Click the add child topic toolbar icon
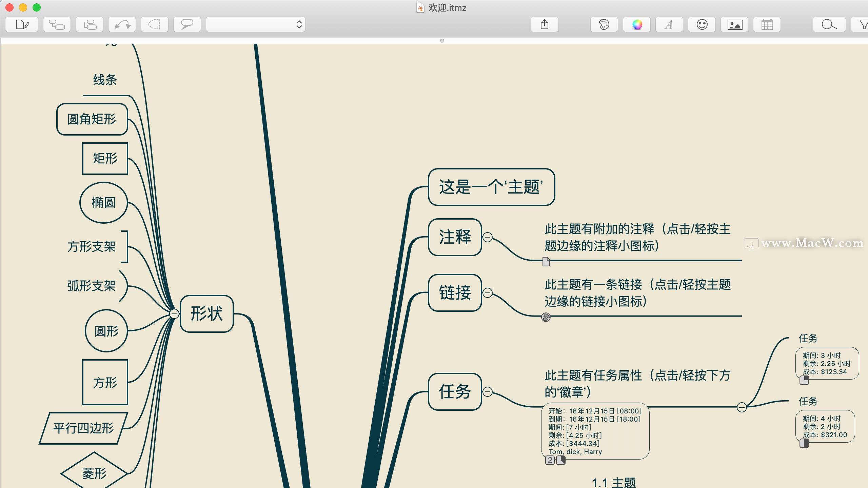 point(57,24)
